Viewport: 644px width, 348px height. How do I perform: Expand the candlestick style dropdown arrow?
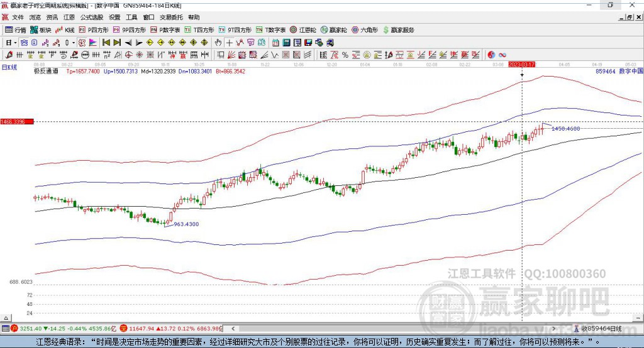[x=74, y=43]
